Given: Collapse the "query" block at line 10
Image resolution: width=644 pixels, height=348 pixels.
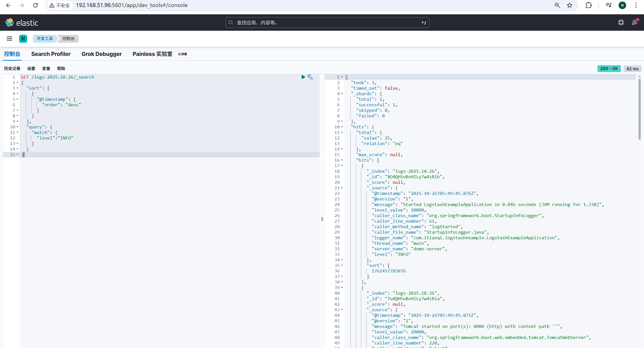Looking at the screenshot, I should [17, 127].
